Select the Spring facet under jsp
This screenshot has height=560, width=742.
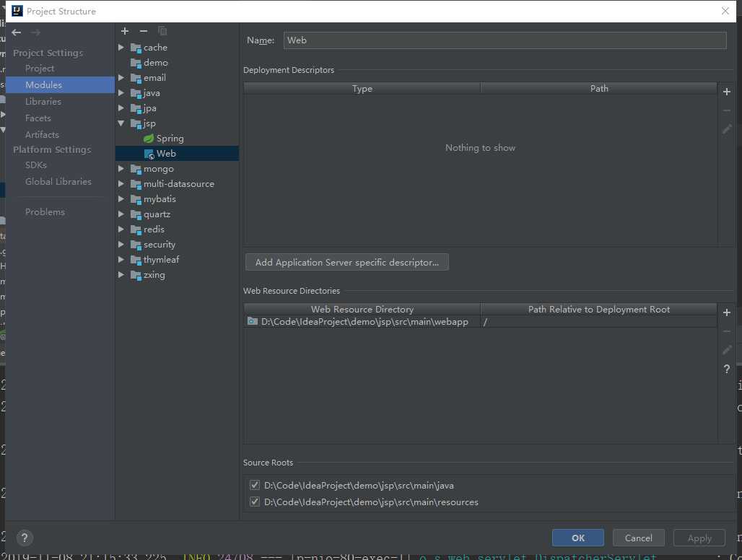point(170,138)
